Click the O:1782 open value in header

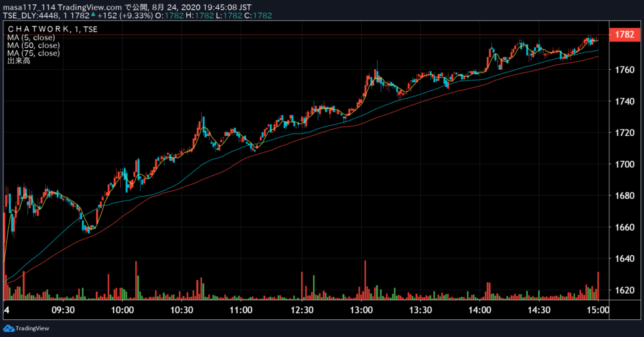[169, 16]
